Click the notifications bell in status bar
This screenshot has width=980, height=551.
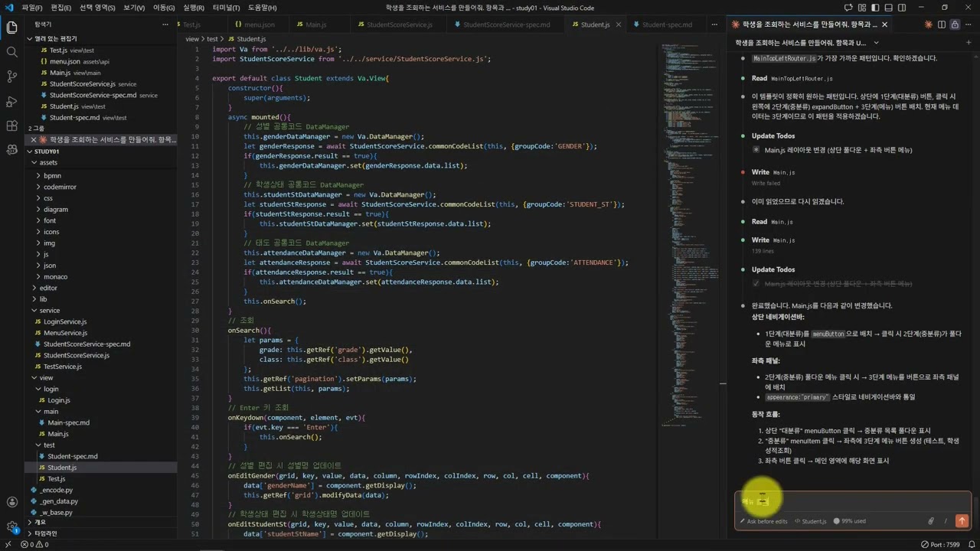970,545
